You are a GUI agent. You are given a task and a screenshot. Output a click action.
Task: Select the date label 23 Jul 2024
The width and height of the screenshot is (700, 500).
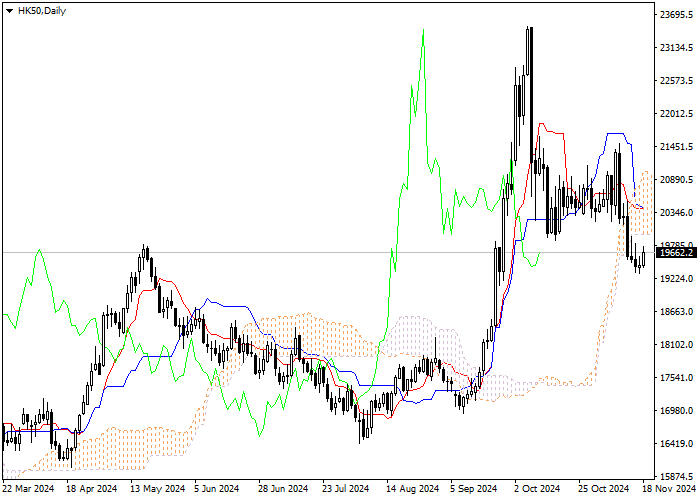click(346, 489)
